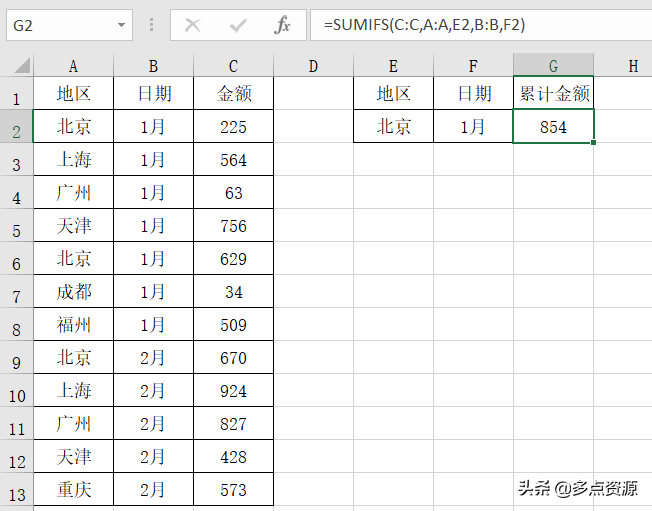
Task: Click cell C4 with value 63
Action: [x=233, y=193]
